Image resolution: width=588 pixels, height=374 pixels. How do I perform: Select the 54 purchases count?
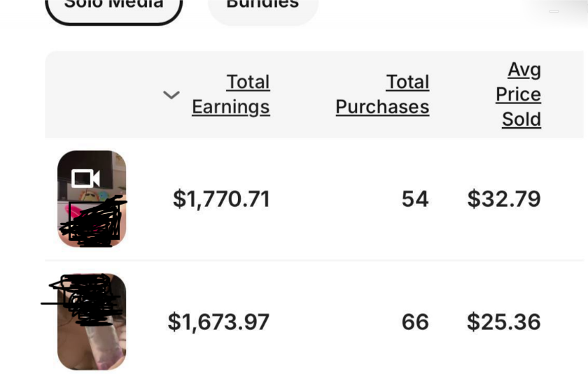click(414, 199)
